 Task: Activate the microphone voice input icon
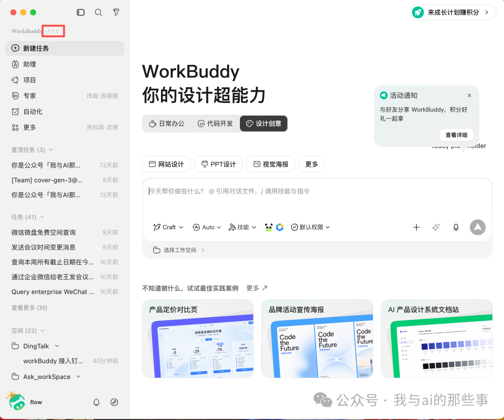[456, 227]
